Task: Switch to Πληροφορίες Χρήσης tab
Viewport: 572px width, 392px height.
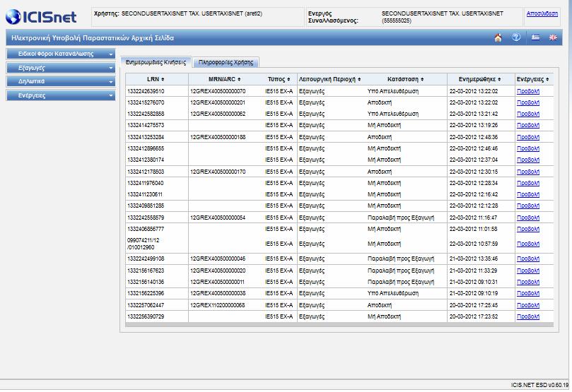Action: click(226, 62)
